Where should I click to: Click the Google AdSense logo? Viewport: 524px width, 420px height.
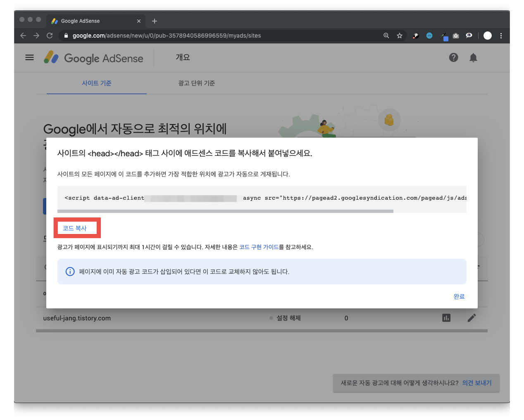pyautogui.click(x=94, y=58)
